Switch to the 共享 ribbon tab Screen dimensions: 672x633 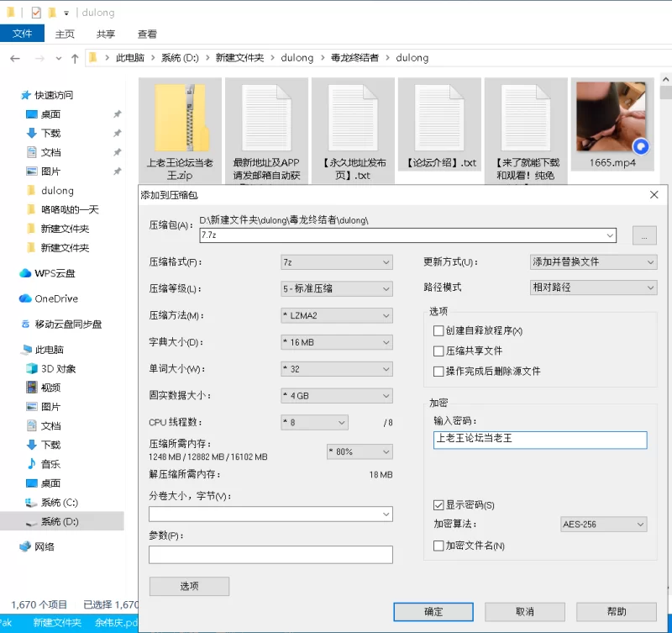coord(106,34)
